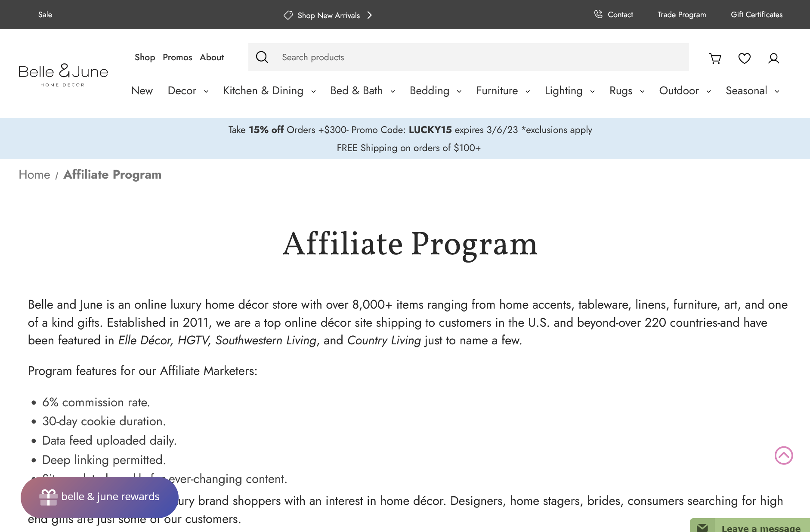Expand the Kitchen & Dining chevron
Image resolution: width=810 pixels, height=532 pixels.
click(313, 91)
